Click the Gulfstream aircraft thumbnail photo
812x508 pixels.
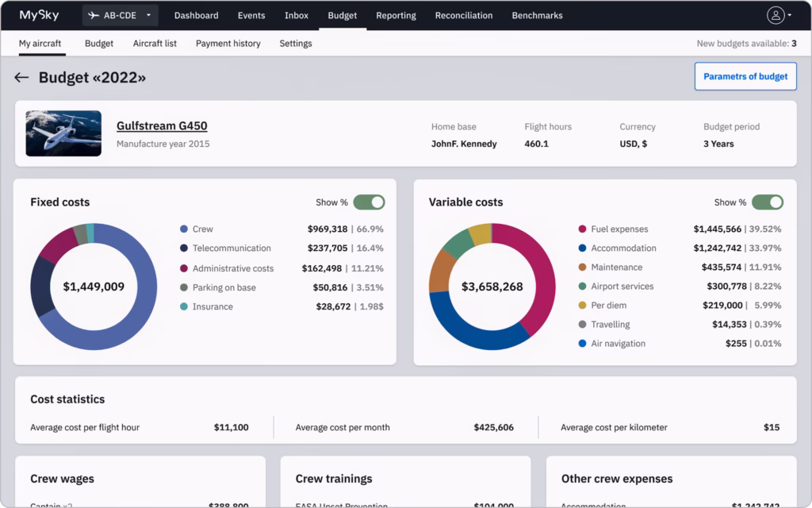(63, 133)
